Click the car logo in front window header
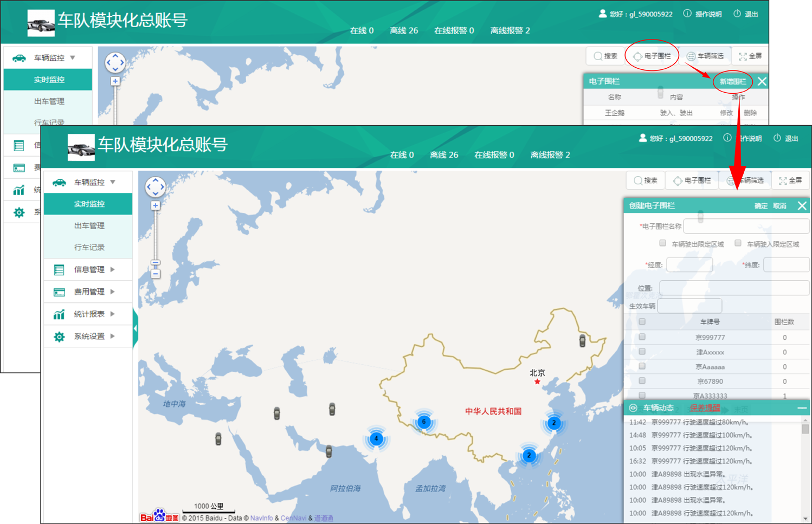The image size is (812, 524). click(81, 147)
